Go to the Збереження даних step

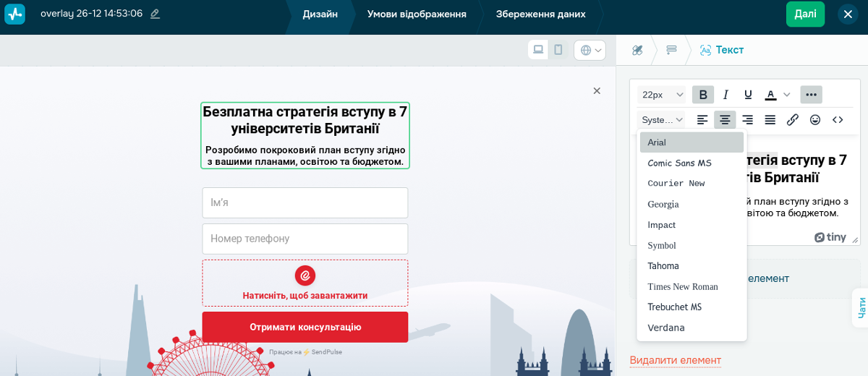541,14
